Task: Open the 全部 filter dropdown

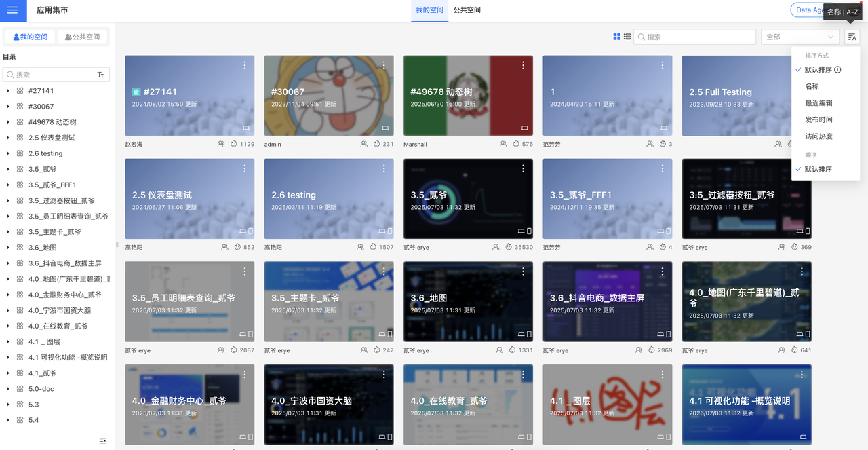Action: point(800,37)
